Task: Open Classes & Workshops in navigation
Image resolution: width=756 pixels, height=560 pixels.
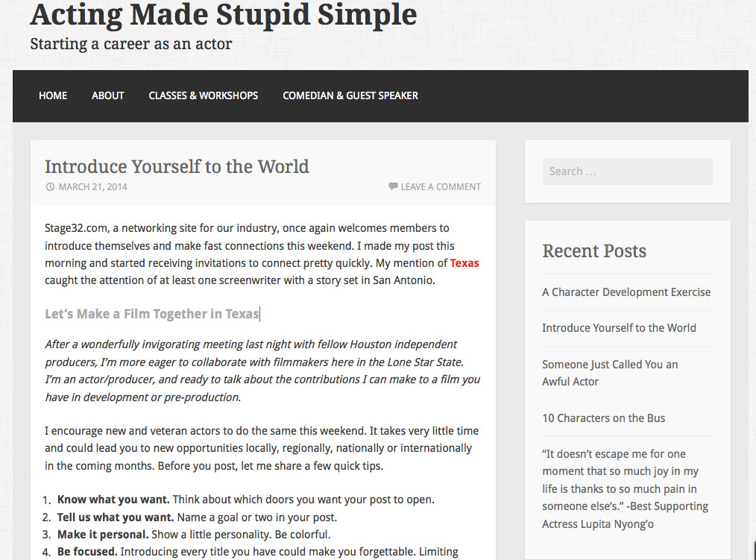Action: coord(204,95)
